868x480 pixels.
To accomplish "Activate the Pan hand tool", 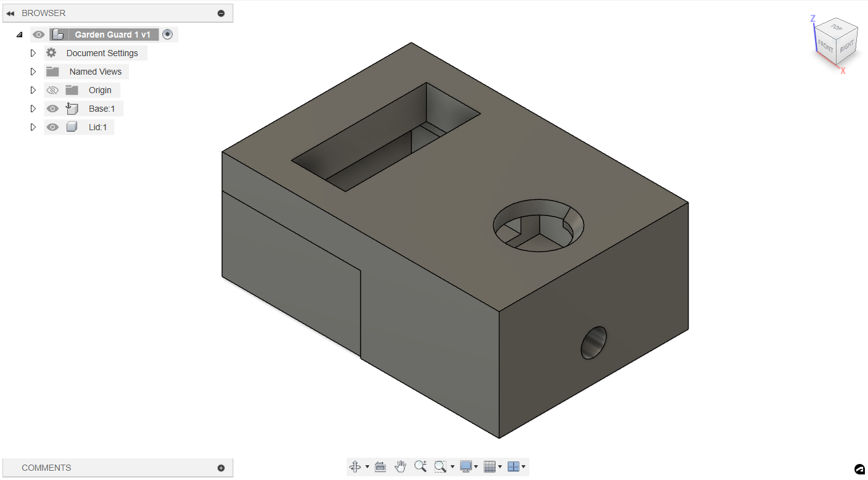I will click(400, 466).
